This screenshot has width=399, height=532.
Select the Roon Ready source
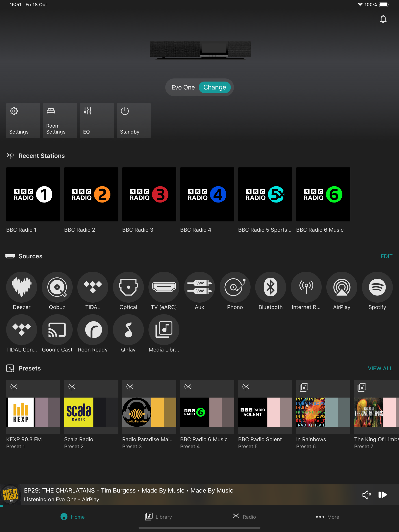(x=93, y=329)
